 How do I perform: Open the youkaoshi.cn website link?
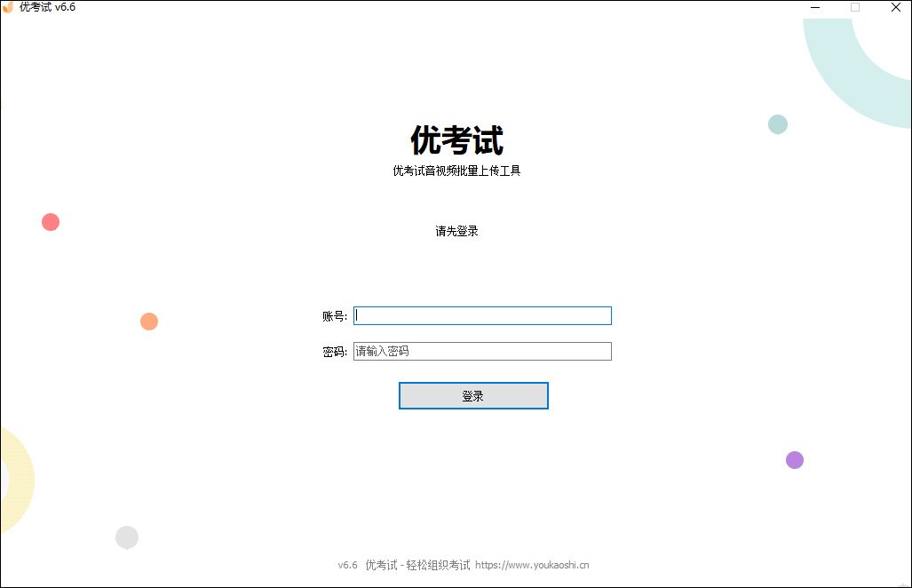[x=533, y=565]
